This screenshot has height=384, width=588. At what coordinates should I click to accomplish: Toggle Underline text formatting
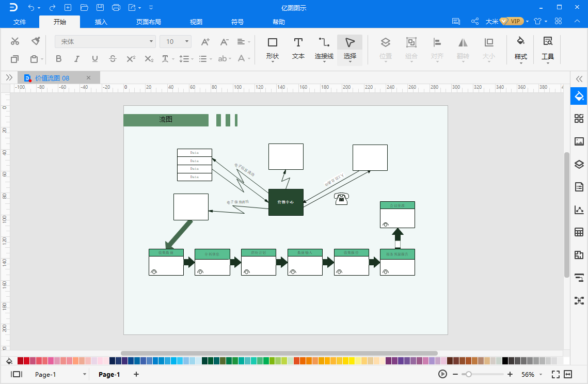point(94,58)
